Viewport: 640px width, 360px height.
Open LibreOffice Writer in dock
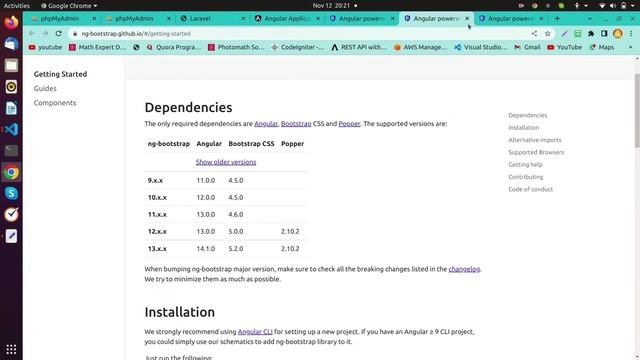(x=11, y=108)
